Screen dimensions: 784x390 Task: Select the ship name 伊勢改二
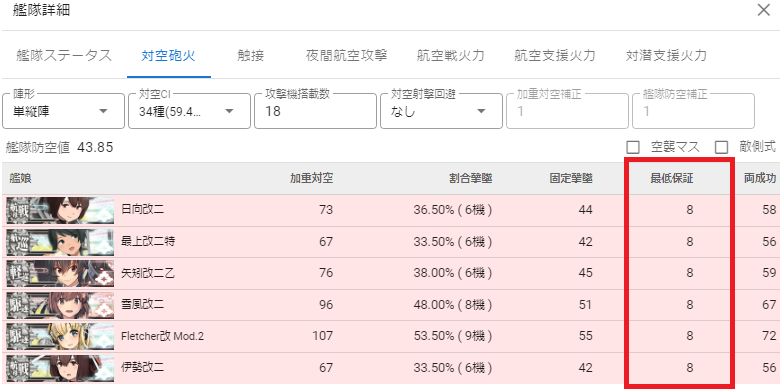point(142,368)
